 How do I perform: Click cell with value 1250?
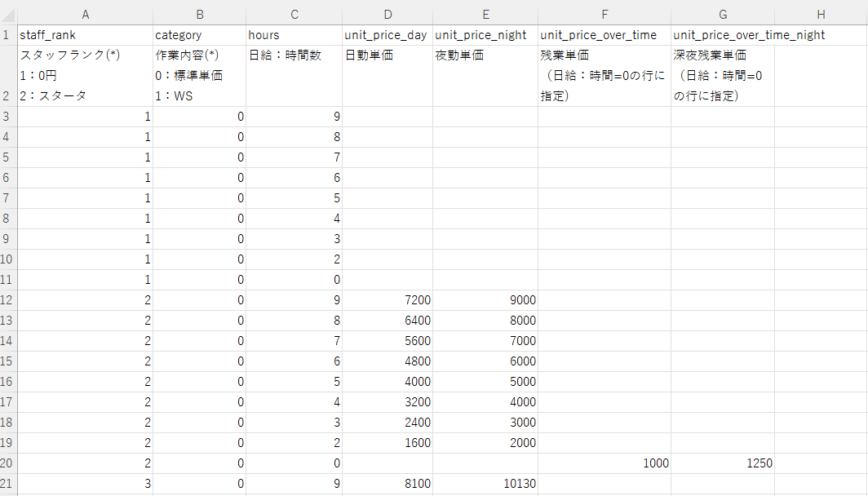(723, 463)
